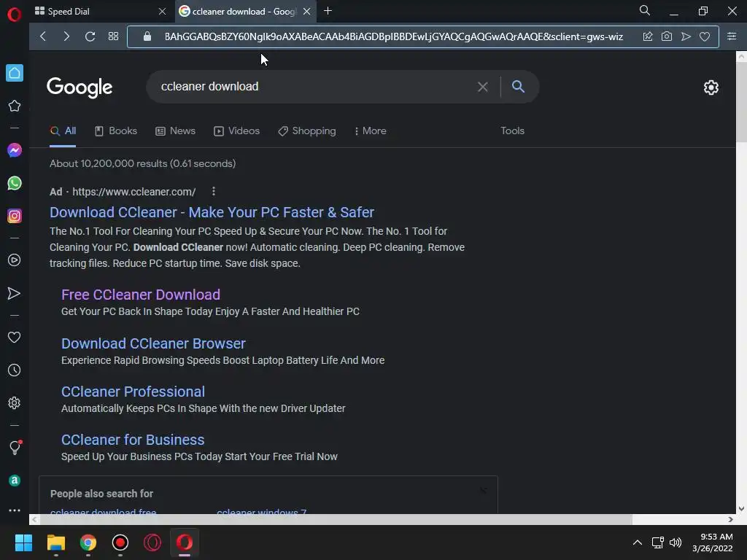Open CCleaner for Business link

point(133,440)
